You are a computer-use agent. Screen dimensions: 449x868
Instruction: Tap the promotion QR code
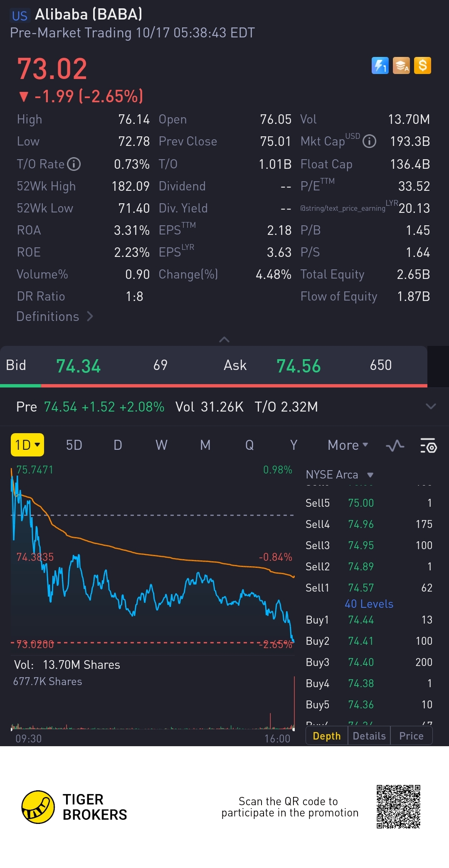pyautogui.click(x=398, y=806)
